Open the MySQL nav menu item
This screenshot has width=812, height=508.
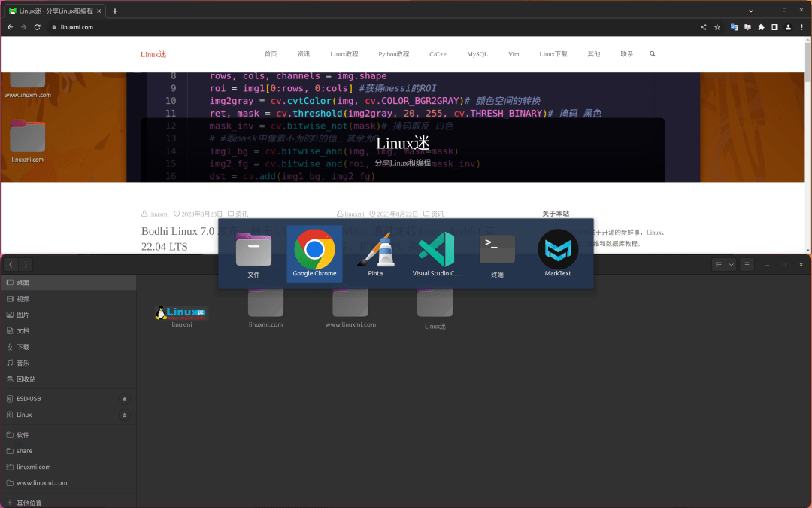(x=477, y=54)
